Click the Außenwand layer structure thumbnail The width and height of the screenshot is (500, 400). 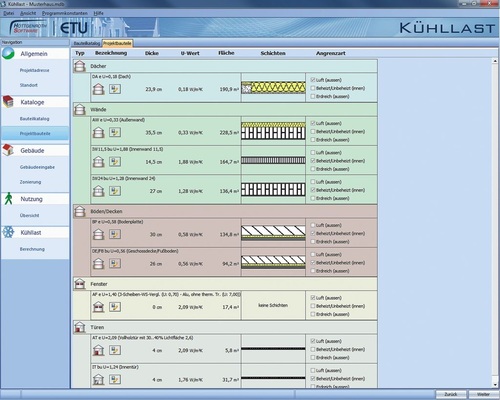pos(273,131)
